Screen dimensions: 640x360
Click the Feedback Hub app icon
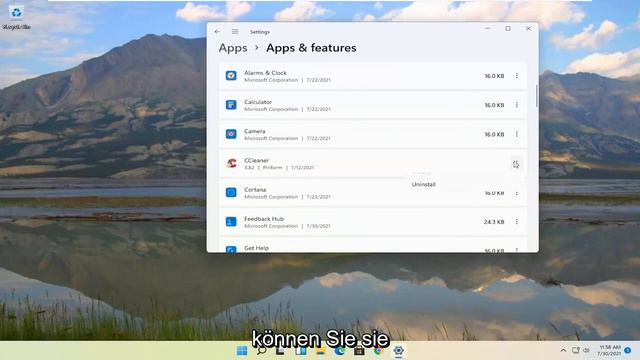[x=231, y=222]
